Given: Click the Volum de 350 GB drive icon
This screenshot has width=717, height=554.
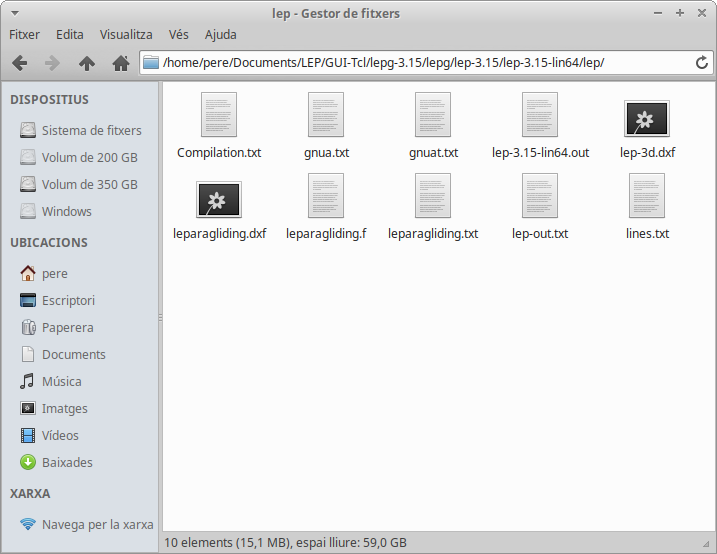Looking at the screenshot, I should tap(28, 184).
